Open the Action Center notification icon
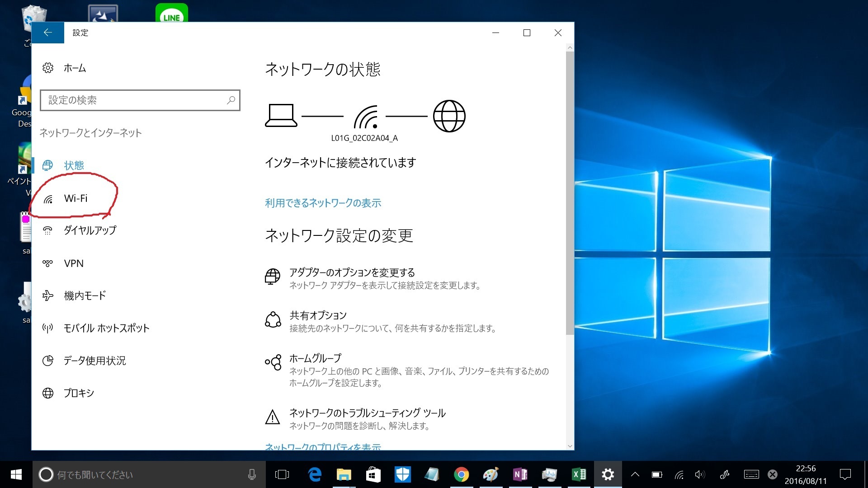868x488 pixels. 845,474
